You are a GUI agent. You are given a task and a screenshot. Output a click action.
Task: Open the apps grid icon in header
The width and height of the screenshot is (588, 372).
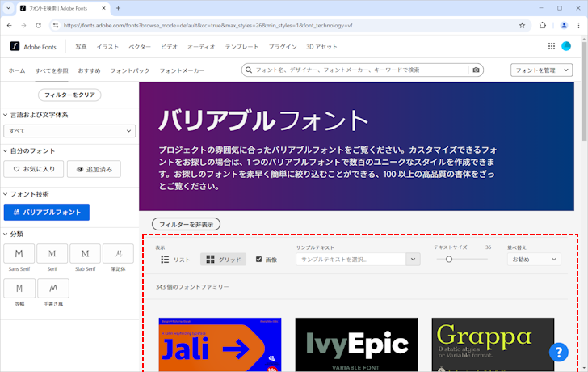coord(551,46)
